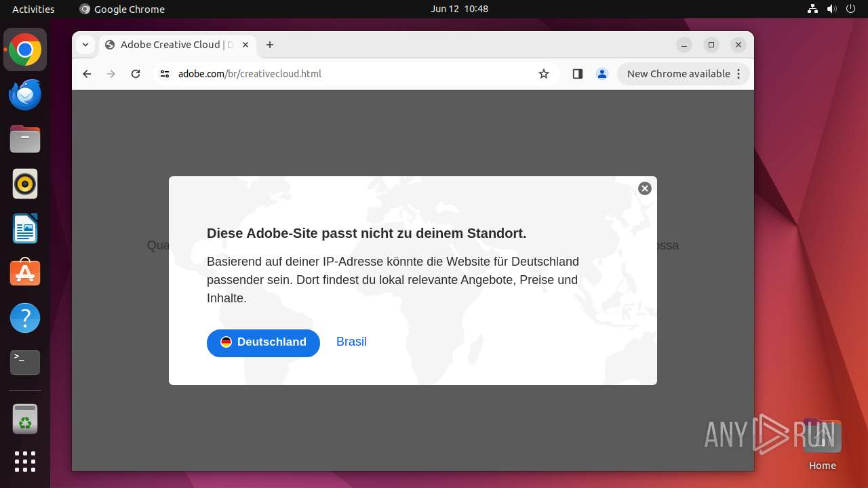Open Home folder desktop icon
Image resolution: width=868 pixels, height=488 pixels.
(x=822, y=445)
